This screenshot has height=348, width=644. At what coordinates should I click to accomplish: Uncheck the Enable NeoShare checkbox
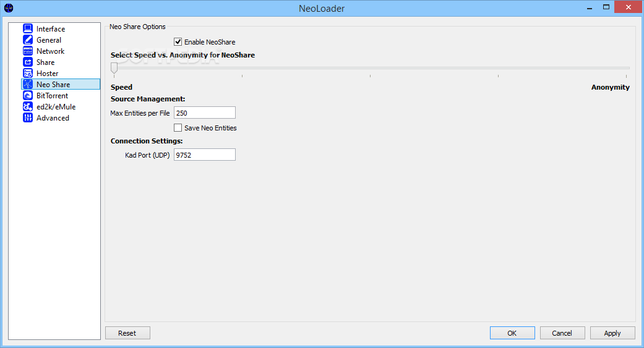[178, 42]
